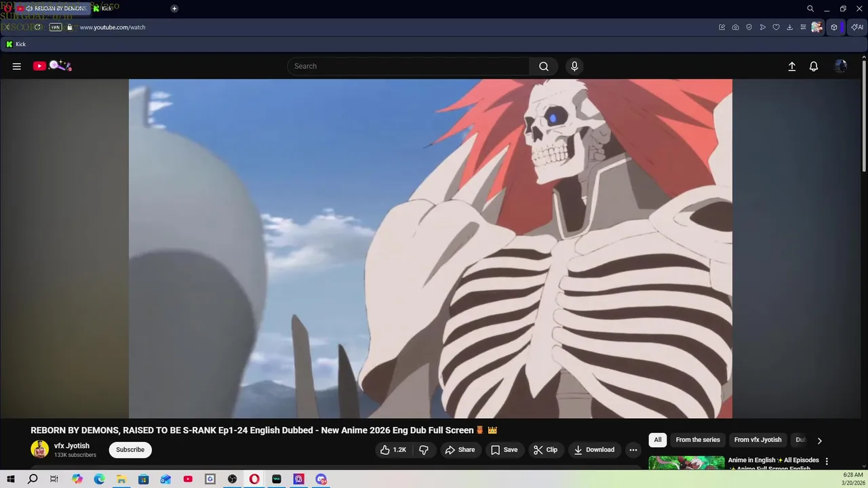Open the send/flow arrow icon
868x488 pixels.
click(763, 27)
